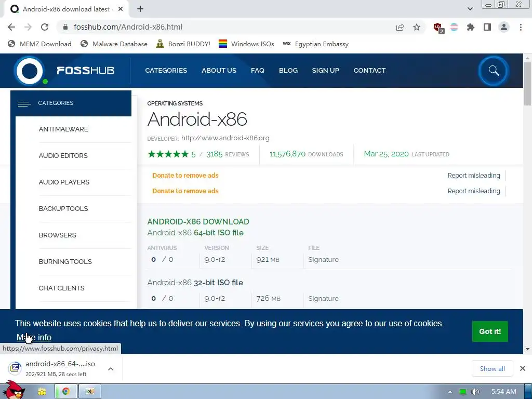The height and width of the screenshot is (399, 532).
Task: Open Malware Database bookmark
Action: click(114, 44)
